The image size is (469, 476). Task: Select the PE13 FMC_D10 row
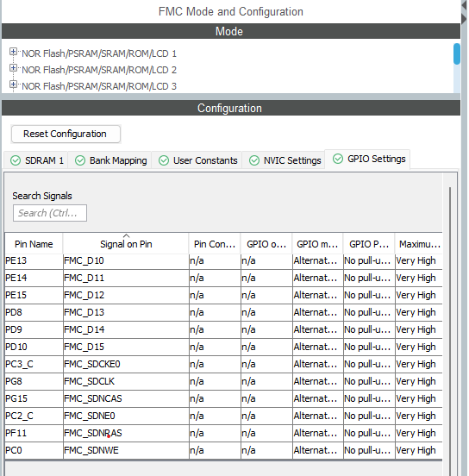[x=223, y=260]
